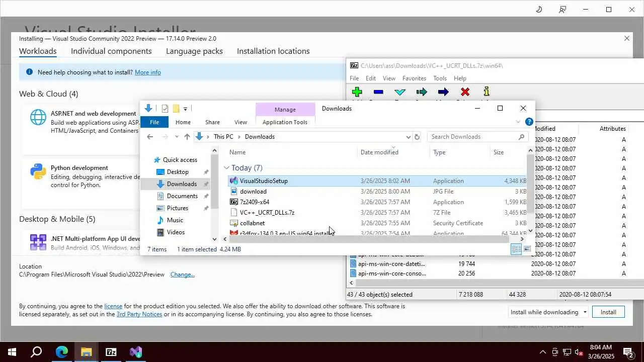Viewport: 644px width, 362px height.
Task: Open the Windows Start menu
Action: click(12, 352)
